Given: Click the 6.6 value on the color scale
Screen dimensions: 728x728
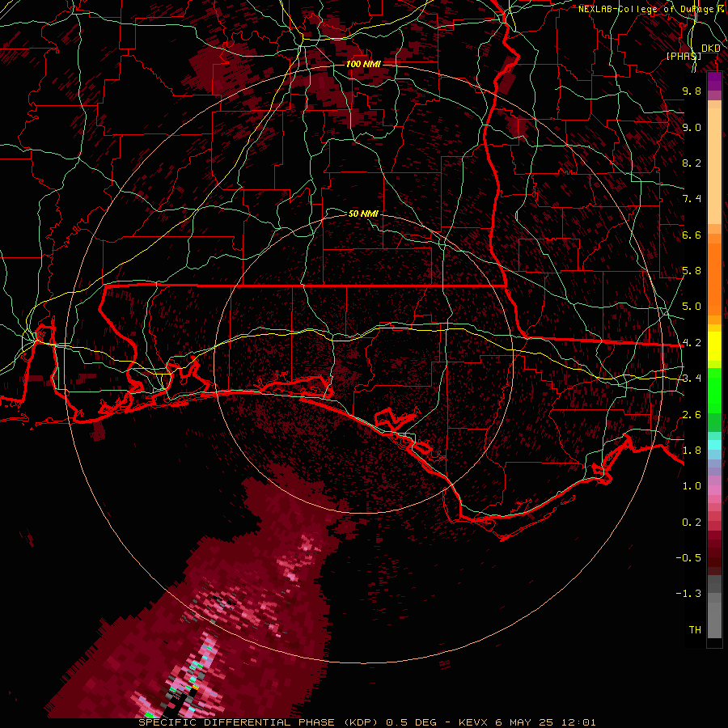Looking at the screenshot, I should click(x=692, y=235).
